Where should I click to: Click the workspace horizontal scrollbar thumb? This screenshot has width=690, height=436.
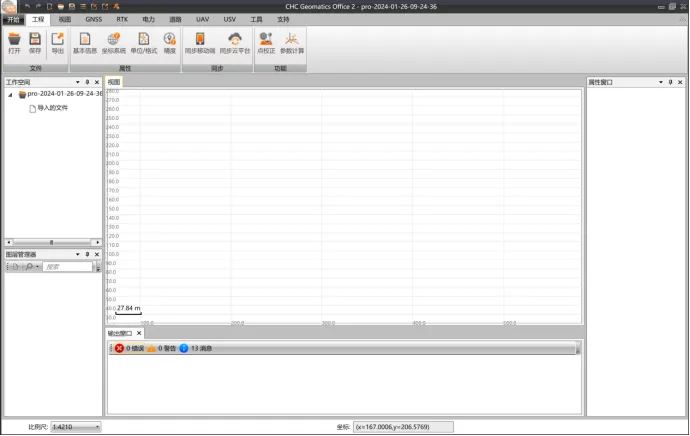click(x=51, y=242)
